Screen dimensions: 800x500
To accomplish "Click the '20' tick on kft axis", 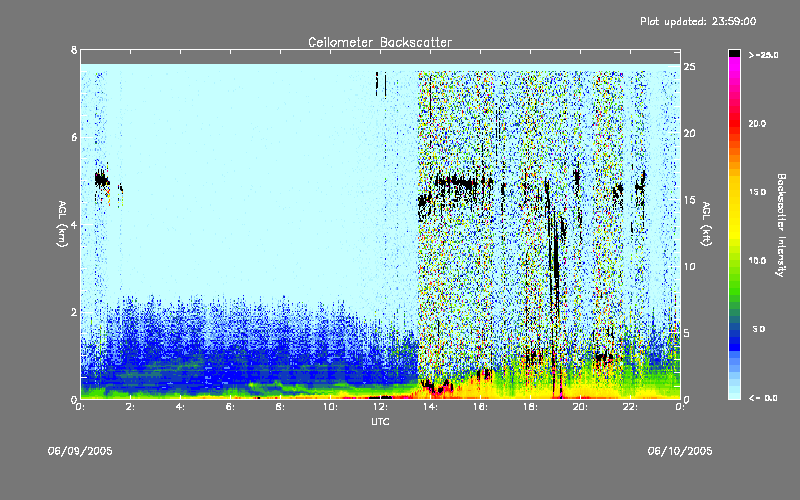I will coord(689,133).
